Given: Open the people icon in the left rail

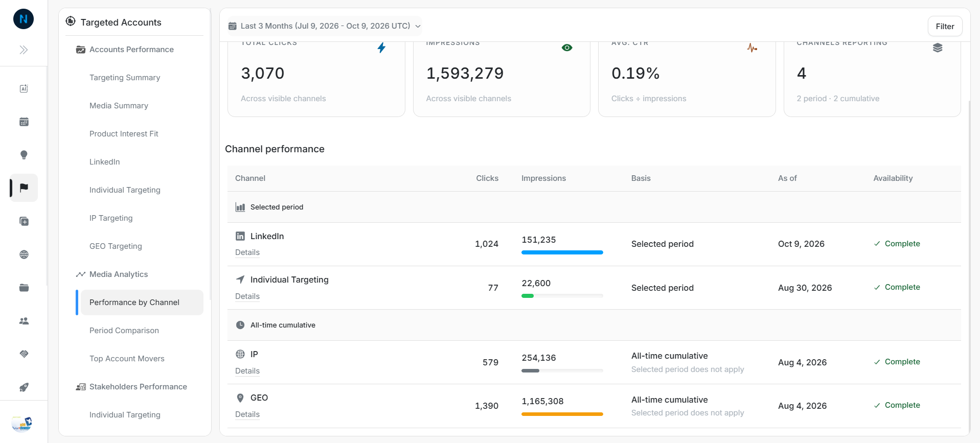Looking at the screenshot, I should 24,321.
